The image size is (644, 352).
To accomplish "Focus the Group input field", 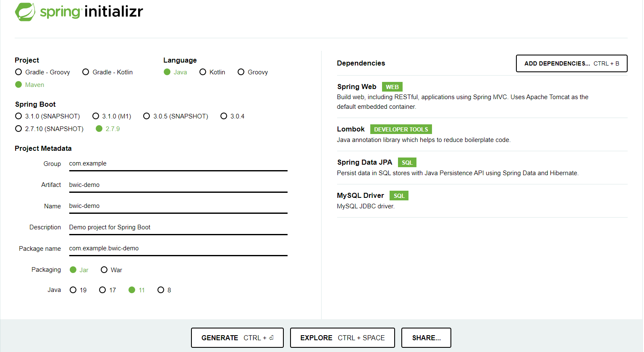I will (x=178, y=164).
